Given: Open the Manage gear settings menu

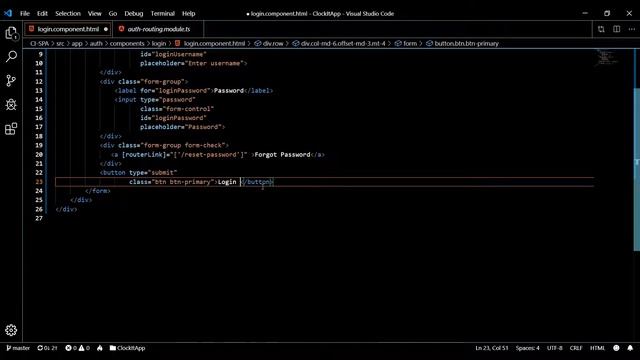Looking at the screenshot, I should 11,330.
